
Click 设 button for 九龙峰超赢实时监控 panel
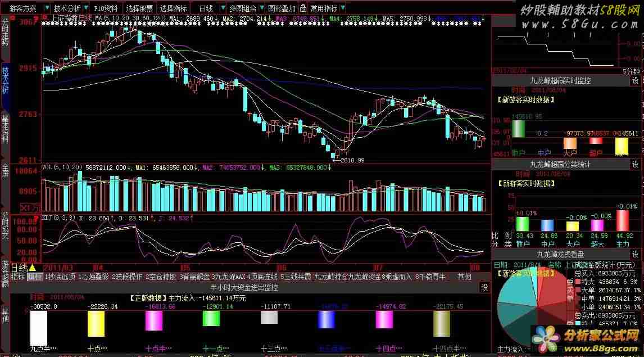(636, 81)
